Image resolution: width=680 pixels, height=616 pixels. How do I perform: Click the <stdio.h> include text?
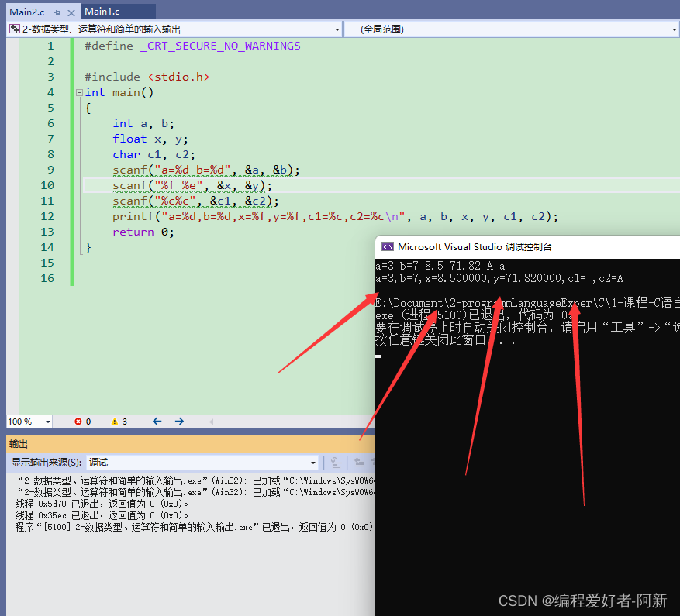click(178, 77)
